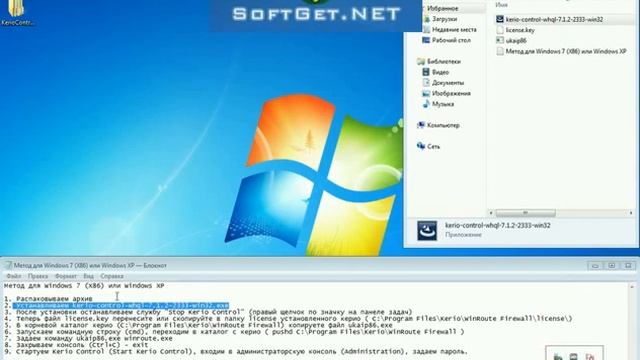Click line 7 'Задаем команду ukaip86.exe winroute.exe'
640x360 pixels.
[x=88, y=338]
